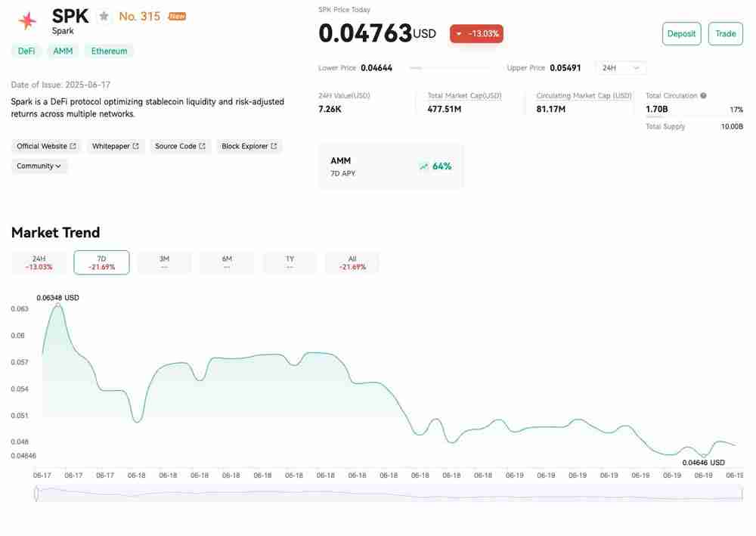The height and width of the screenshot is (536, 756).
Task: Click the Spark logo icon
Action: pos(27,20)
